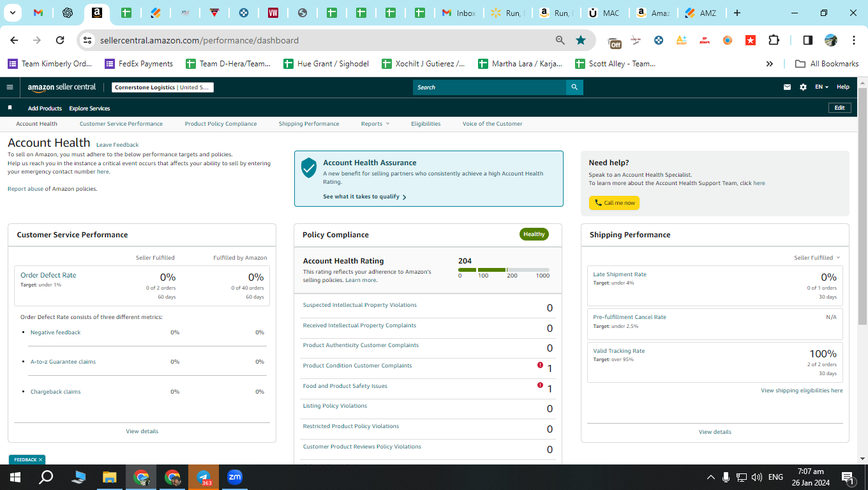Viewport: 868px width, 490px height.
Task: View site information icon beside the URL
Action: (x=87, y=40)
